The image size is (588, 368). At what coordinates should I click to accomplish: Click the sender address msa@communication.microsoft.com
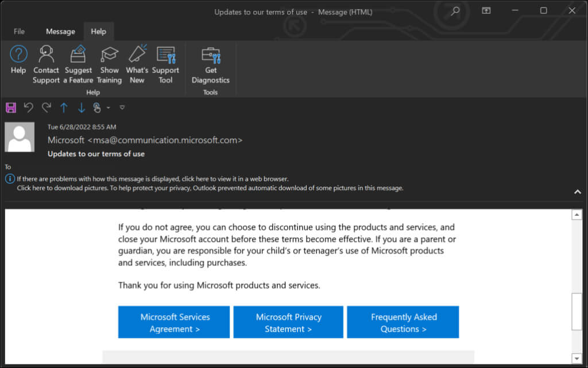click(x=165, y=140)
